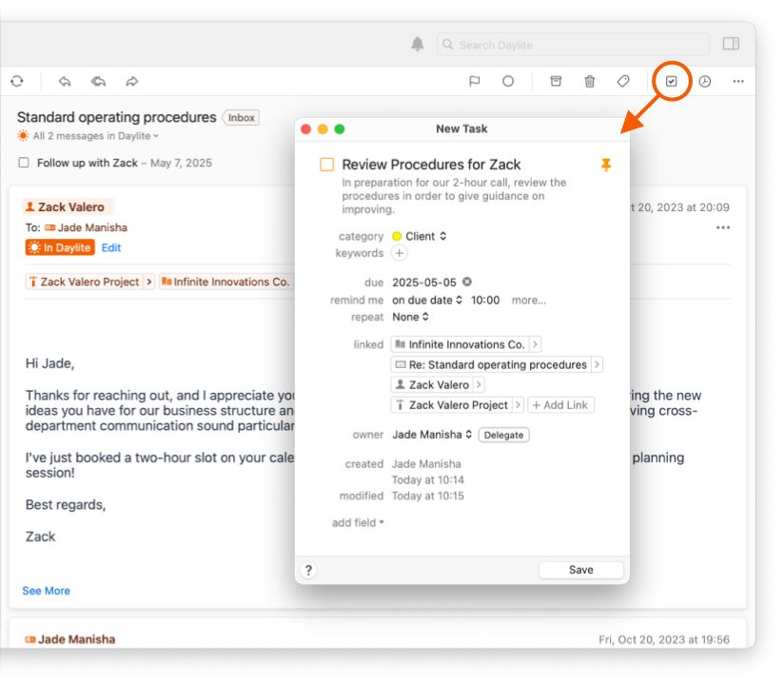Click the New Task checkbox toolbar icon
Screen dimensions: 784x684
[x=672, y=81]
